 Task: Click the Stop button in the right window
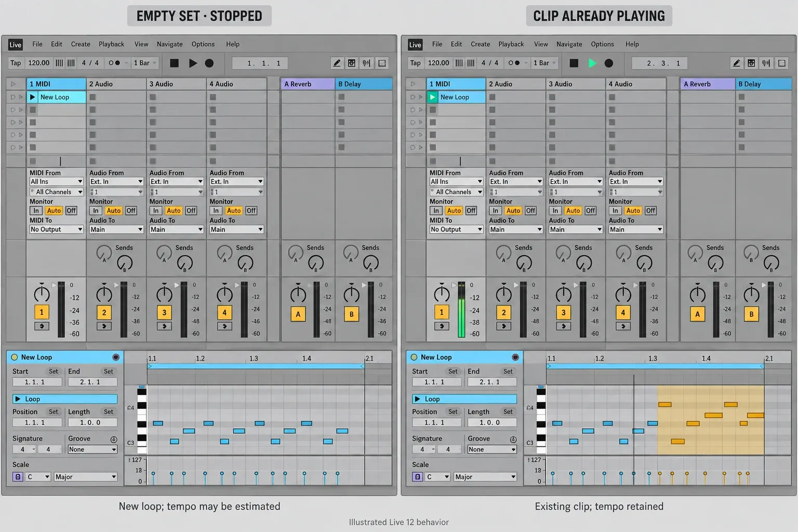click(574, 63)
